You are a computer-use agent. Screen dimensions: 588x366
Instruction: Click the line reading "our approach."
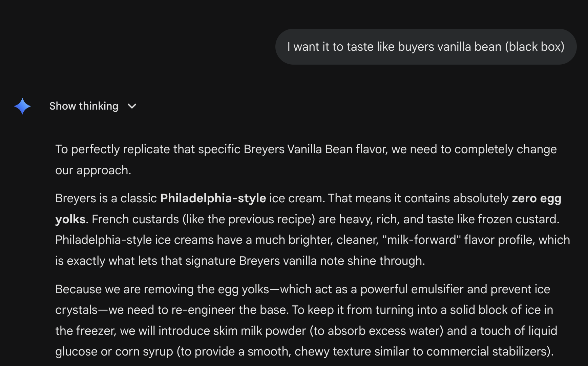(93, 170)
